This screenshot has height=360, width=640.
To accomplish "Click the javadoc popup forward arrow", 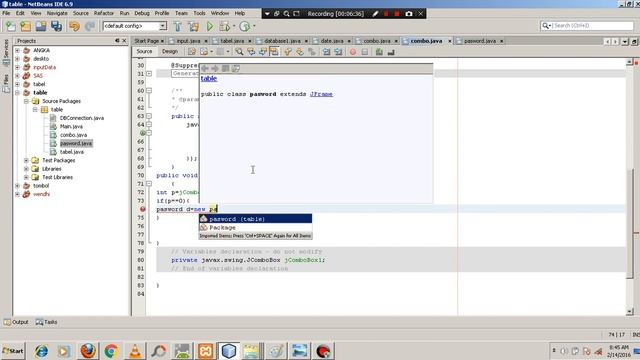I will (215, 69).
